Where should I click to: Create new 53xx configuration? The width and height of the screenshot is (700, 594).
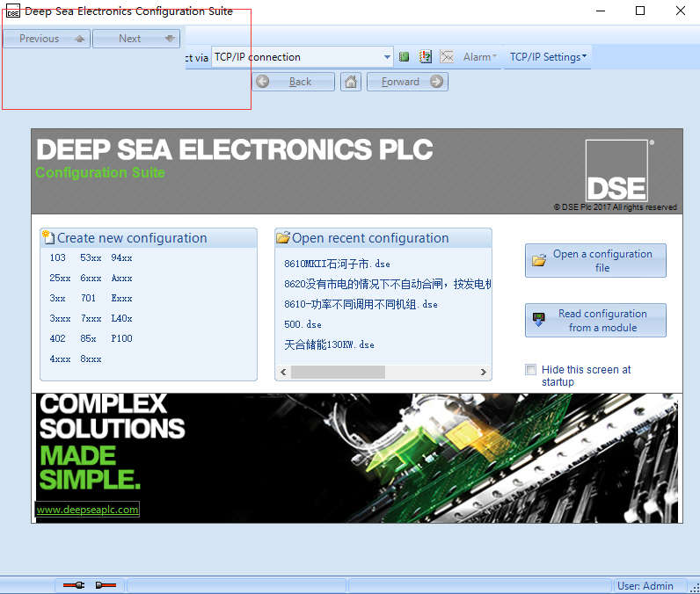coord(91,257)
